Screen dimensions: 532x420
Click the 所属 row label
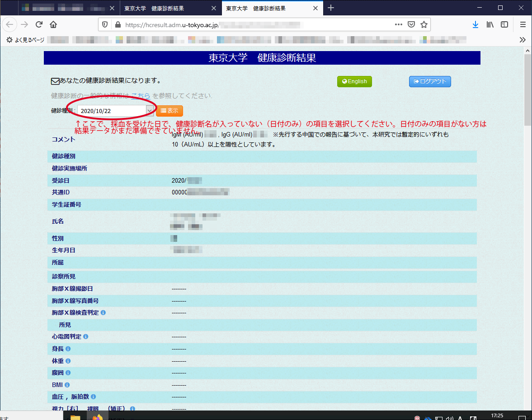coord(58,263)
